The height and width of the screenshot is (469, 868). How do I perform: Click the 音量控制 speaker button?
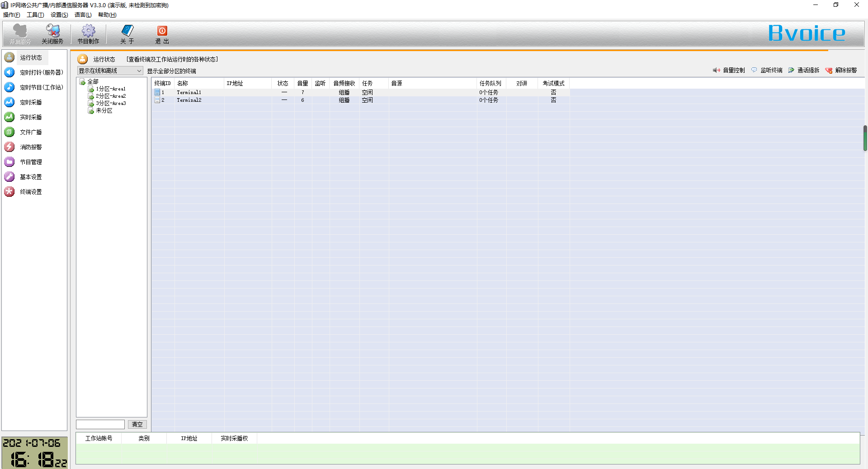click(729, 70)
